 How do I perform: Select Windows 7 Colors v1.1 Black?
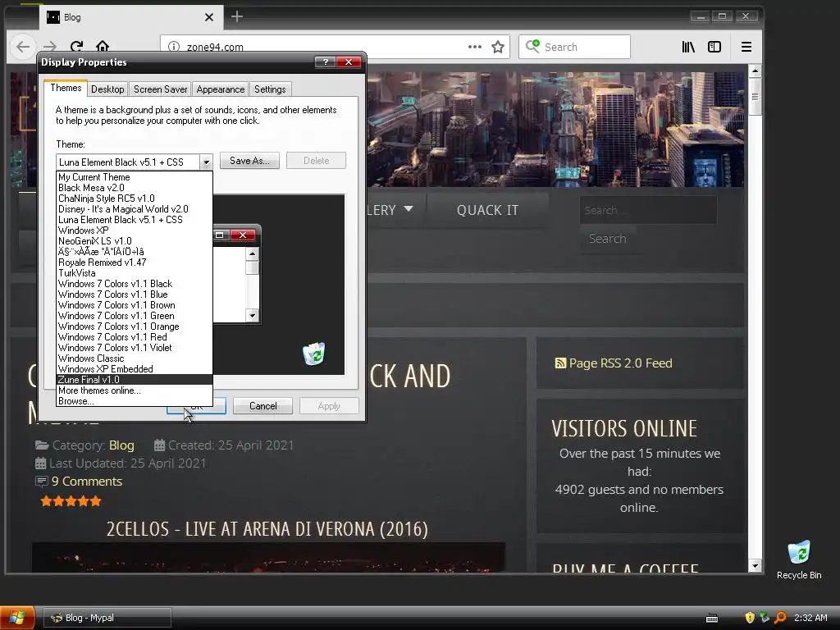point(135,283)
